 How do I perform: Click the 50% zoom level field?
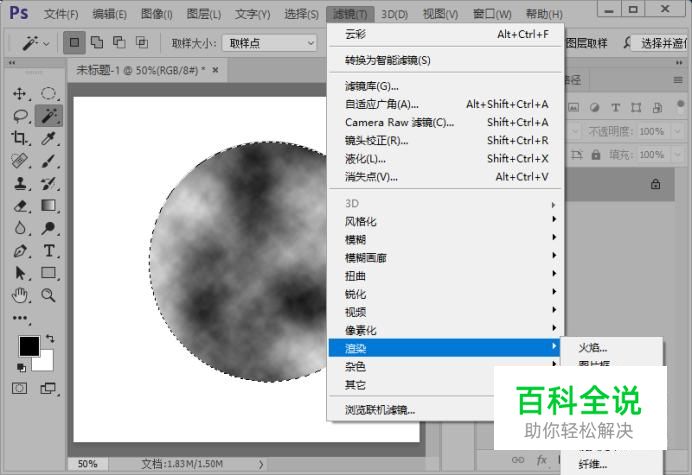(x=87, y=464)
